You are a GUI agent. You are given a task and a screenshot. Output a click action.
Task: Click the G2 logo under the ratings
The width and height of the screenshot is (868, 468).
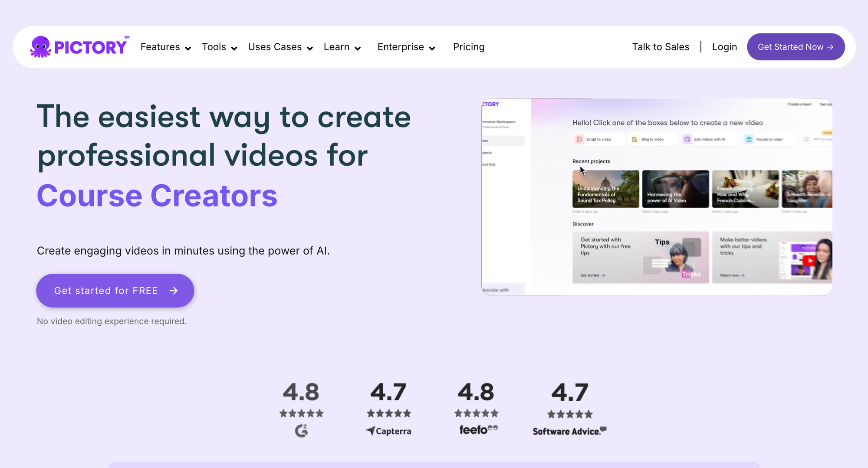[x=301, y=430]
